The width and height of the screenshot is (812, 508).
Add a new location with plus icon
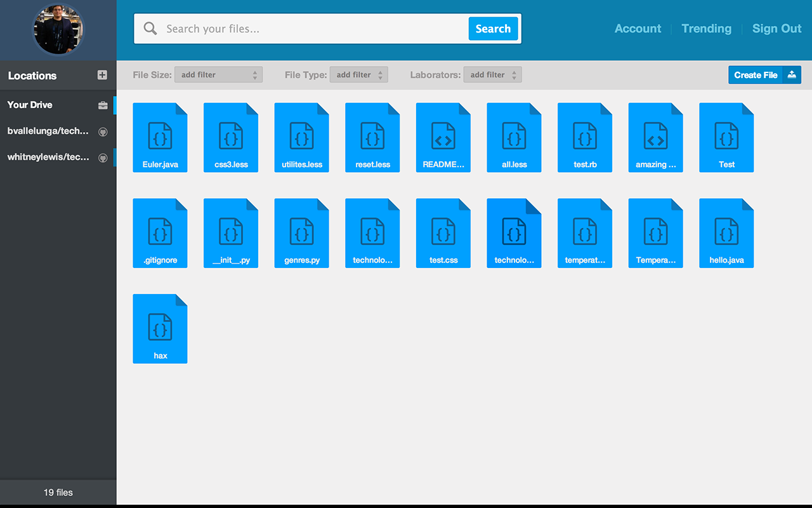point(102,75)
